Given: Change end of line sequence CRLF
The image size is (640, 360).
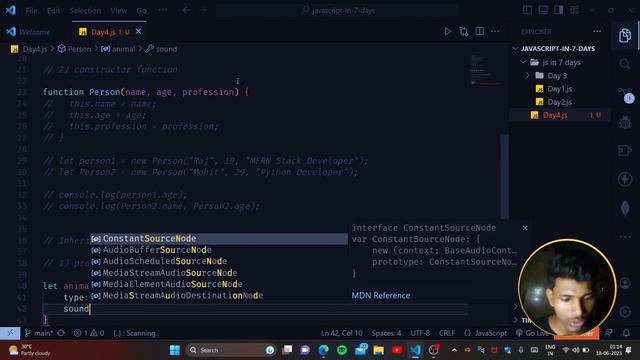Looking at the screenshot, I should (447, 333).
